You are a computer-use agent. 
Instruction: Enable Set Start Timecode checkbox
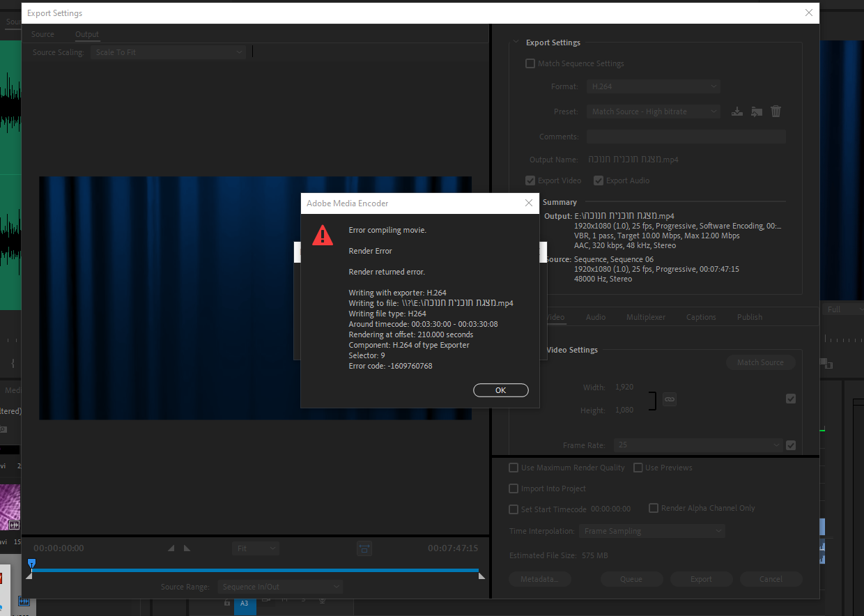pyautogui.click(x=514, y=509)
